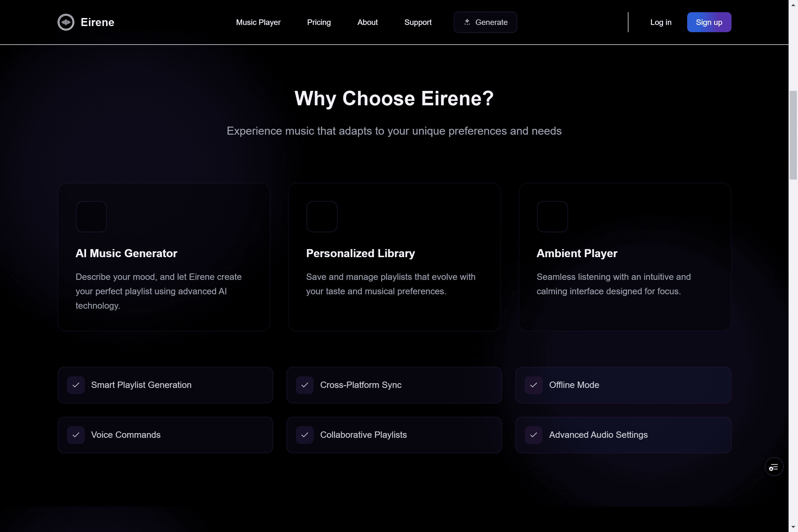Click the 'Seamless listening' description text
Viewport: 798px width, 532px height.
613,284
